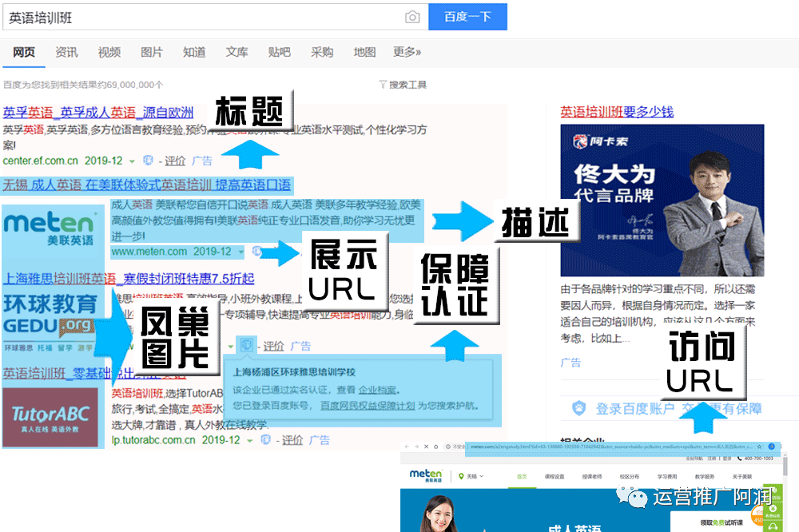
Task: Click the 广告 label in the lp.tutorabc.com.cn row
Action: (x=320, y=440)
